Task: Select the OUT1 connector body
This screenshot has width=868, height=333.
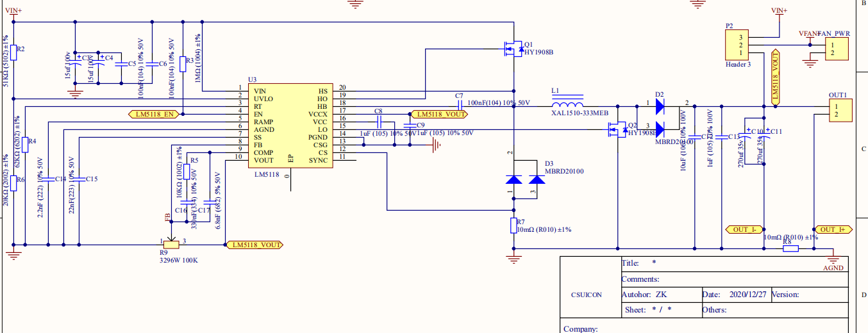Action: point(840,111)
